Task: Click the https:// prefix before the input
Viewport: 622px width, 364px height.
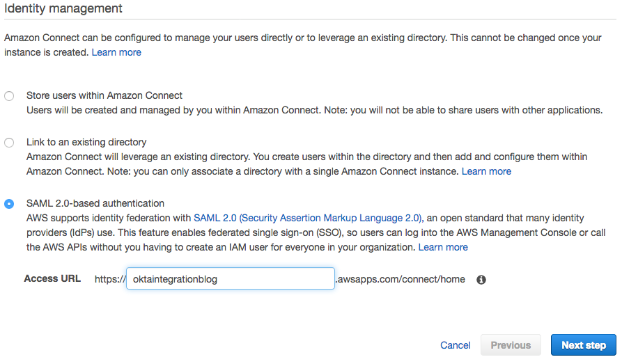Action: (109, 279)
